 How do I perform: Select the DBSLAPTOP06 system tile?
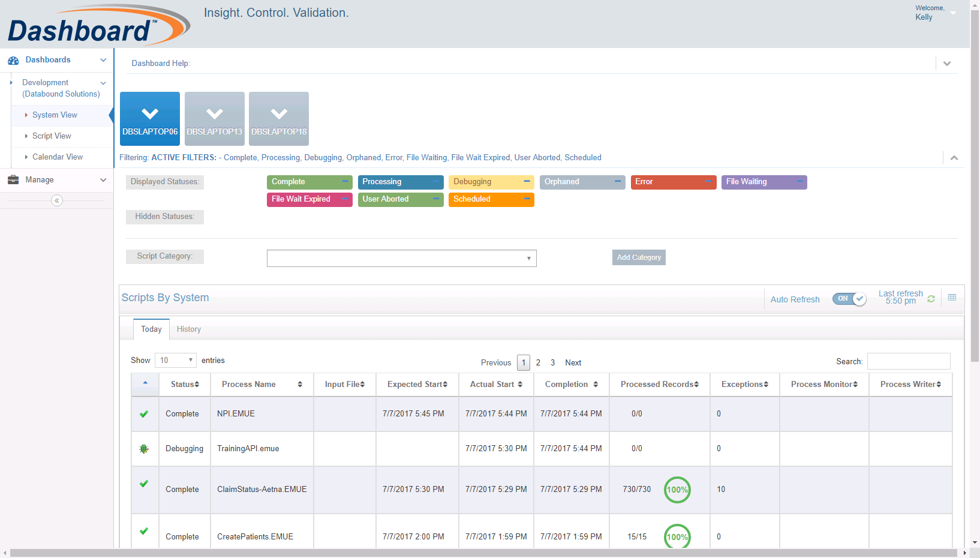click(x=150, y=119)
